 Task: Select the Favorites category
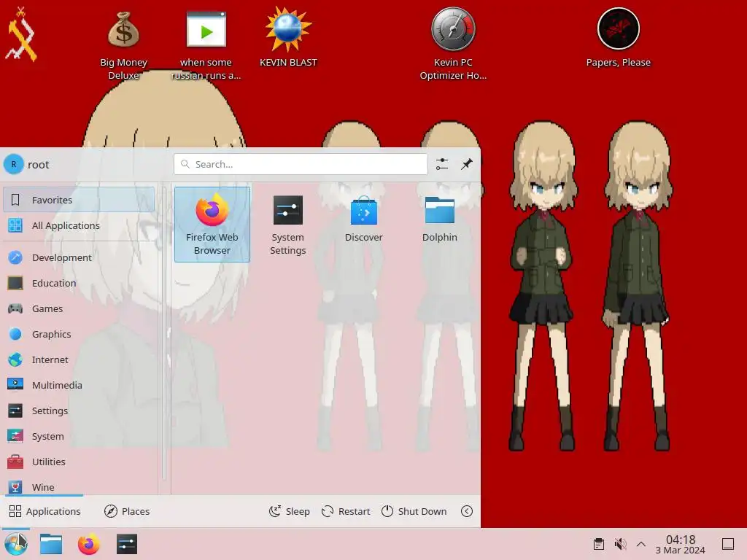click(79, 200)
